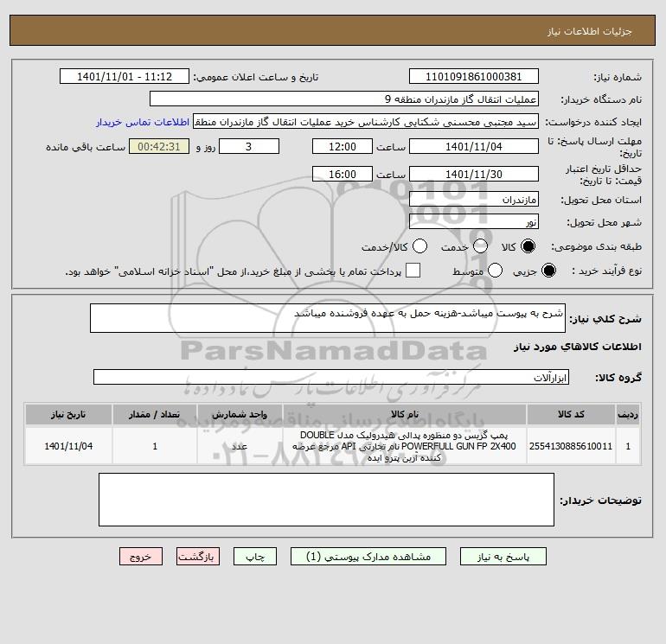
Task: Select the 'کالا/خدمت' radio button
Action: click(420, 246)
